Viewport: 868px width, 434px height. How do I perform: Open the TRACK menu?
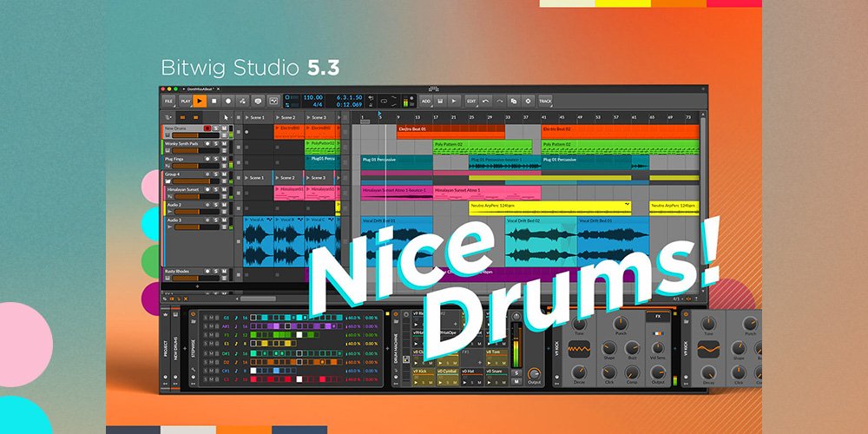[545, 102]
